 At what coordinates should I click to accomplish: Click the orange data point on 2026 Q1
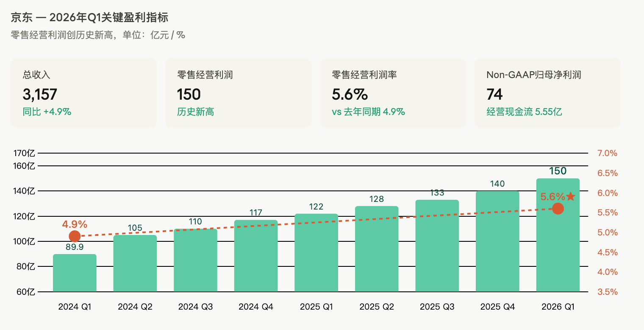pos(558,209)
